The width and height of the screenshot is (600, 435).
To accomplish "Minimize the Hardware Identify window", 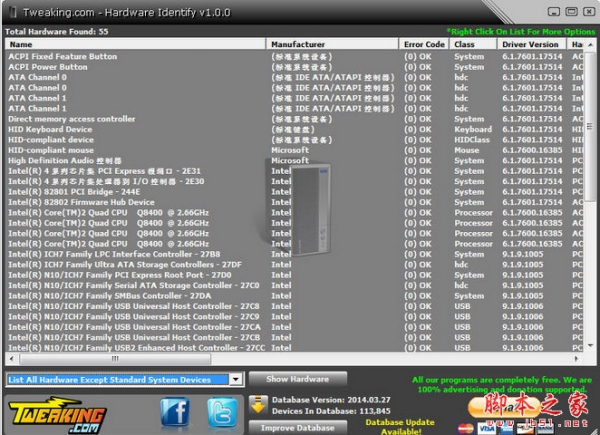I will pyautogui.click(x=554, y=12).
